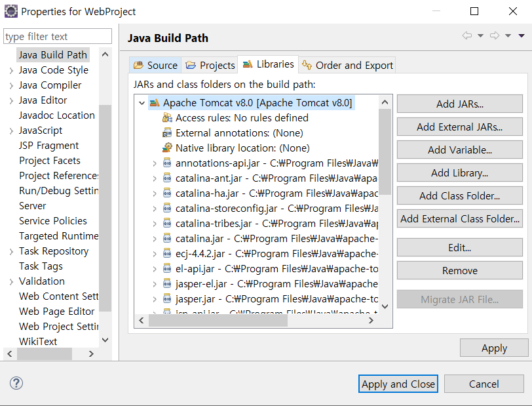532x406 pixels.
Task: Click Add Library... button
Action: [x=460, y=173]
